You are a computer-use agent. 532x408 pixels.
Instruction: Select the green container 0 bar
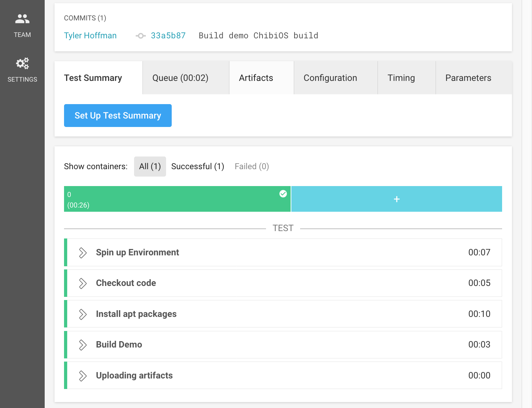[x=169, y=199]
